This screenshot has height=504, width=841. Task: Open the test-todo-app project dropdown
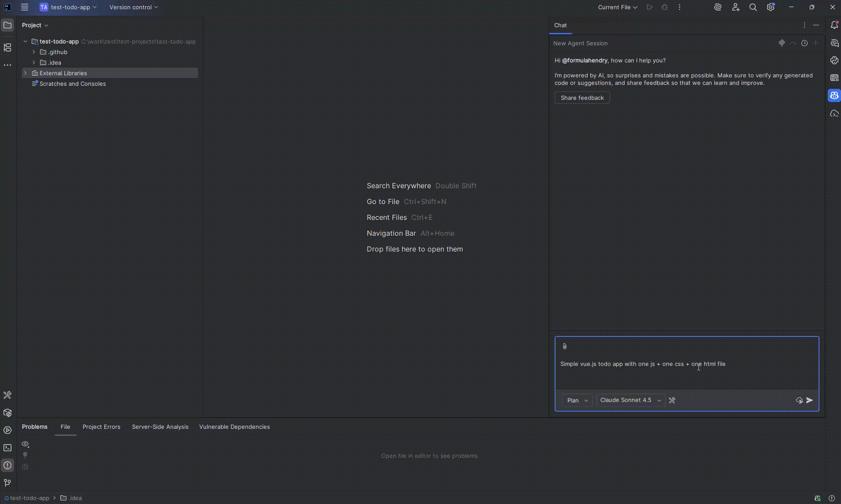pyautogui.click(x=68, y=7)
